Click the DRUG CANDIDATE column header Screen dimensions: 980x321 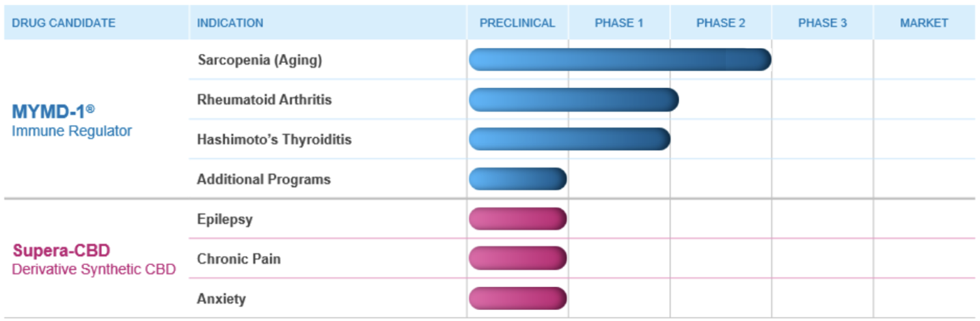point(64,23)
